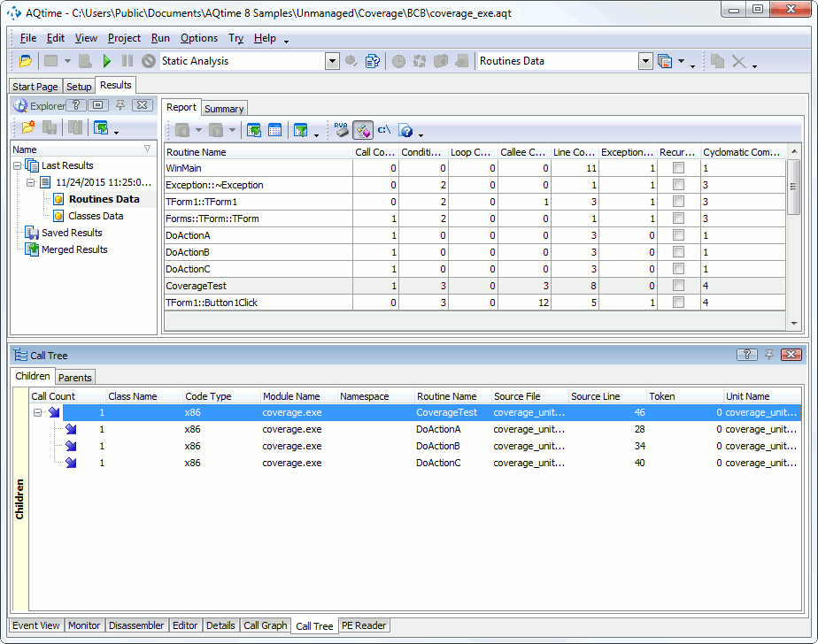Image resolution: width=818 pixels, height=644 pixels.
Task: Click the C:\ file path icon
Action: (384, 130)
